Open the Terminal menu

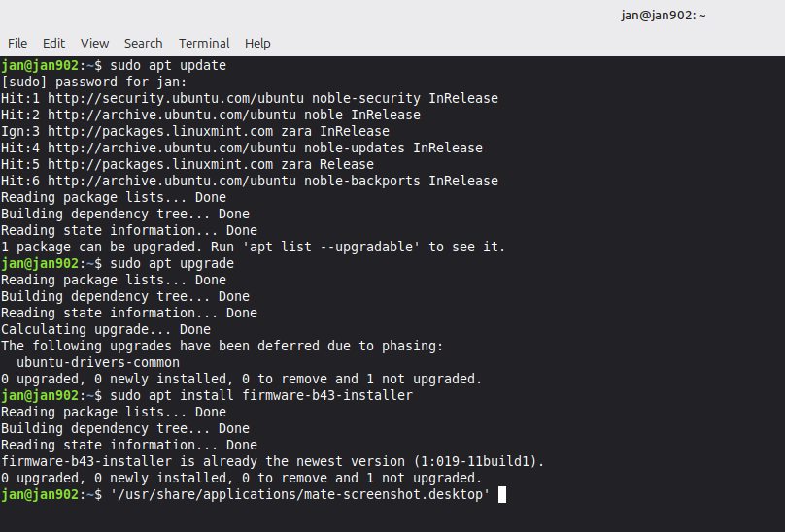click(x=204, y=43)
